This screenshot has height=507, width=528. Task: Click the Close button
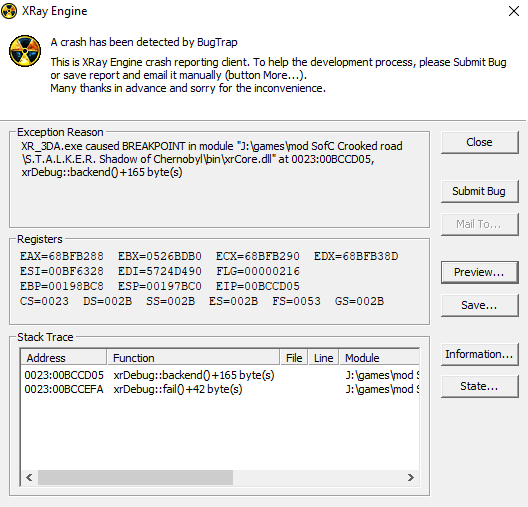[480, 142]
